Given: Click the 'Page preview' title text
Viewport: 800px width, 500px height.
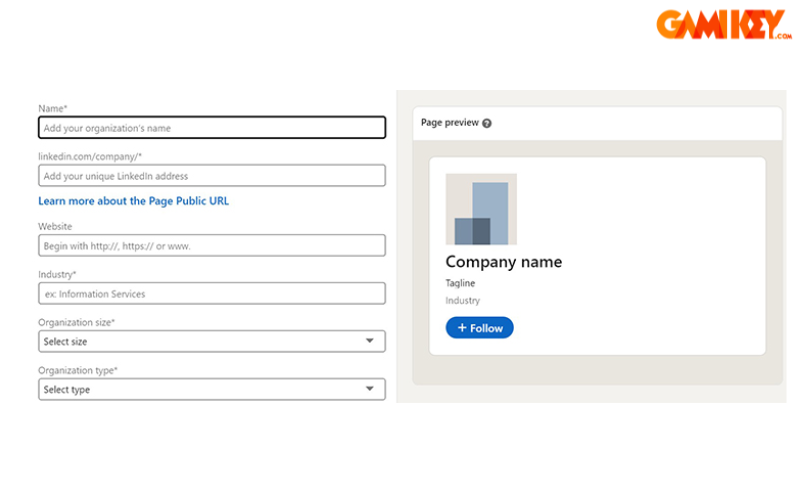Looking at the screenshot, I should point(449,122).
